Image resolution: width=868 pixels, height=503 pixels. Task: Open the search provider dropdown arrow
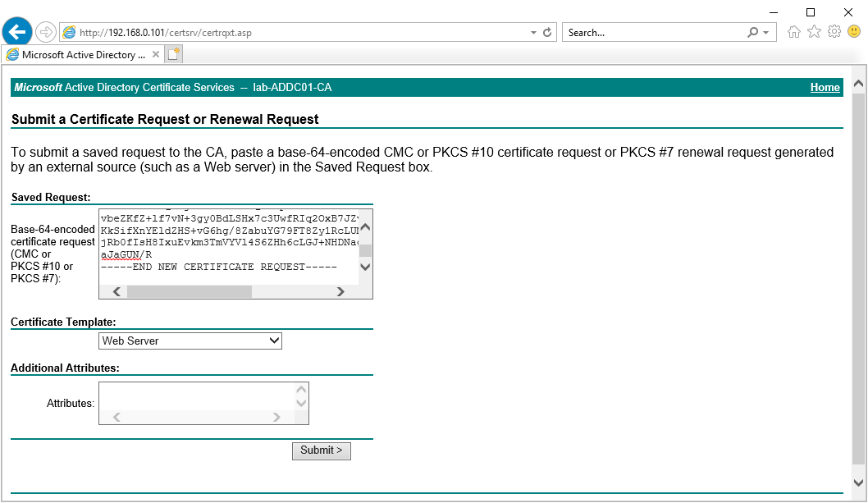pos(766,33)
